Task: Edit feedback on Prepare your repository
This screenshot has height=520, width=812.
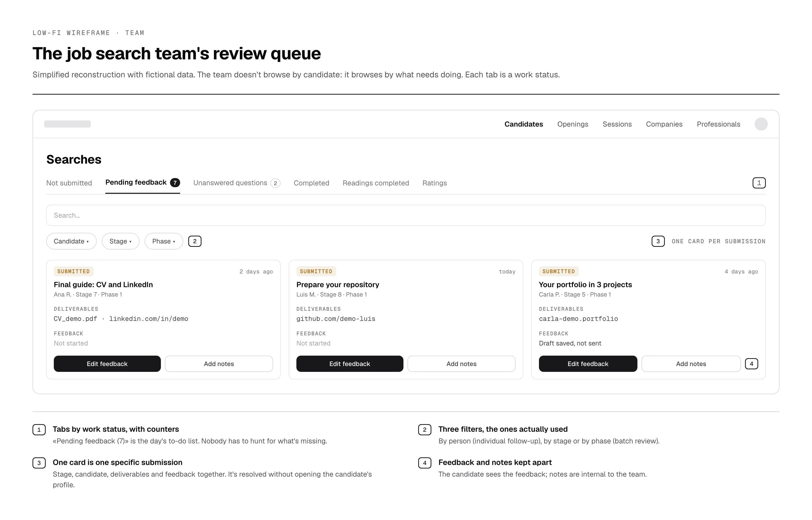Action: (350, 364)
